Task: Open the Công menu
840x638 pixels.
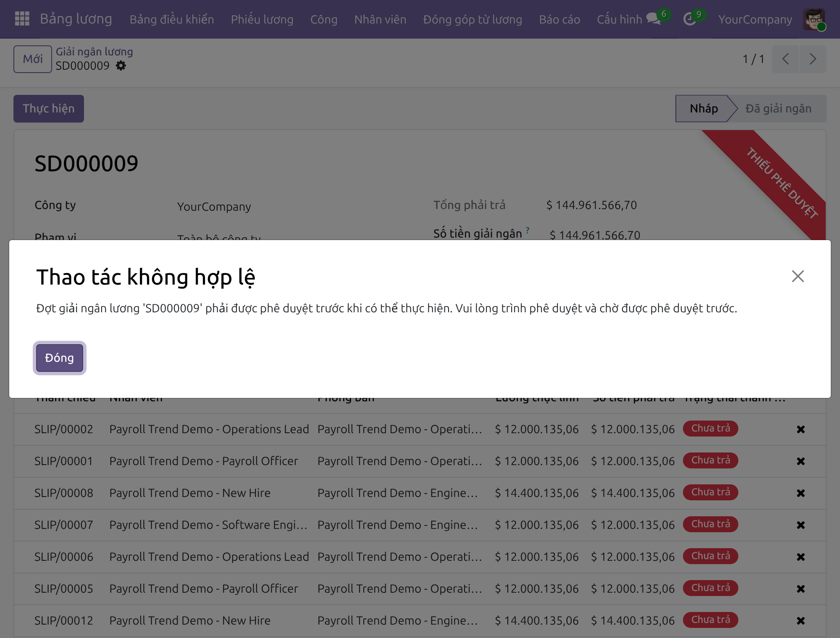Action: [324, 19]
